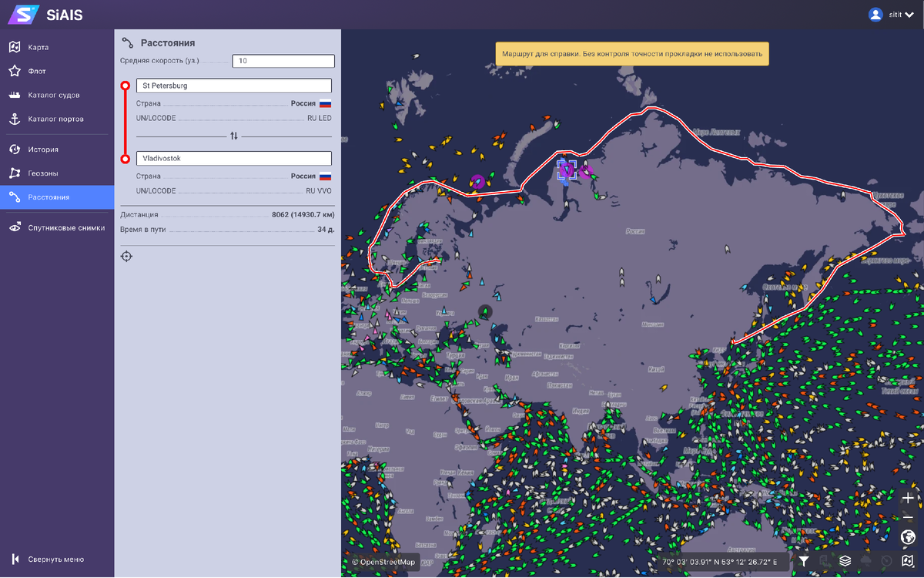
Task: Click the gauge speedometer icon in map toolbar
Action: tap(887, 561)
